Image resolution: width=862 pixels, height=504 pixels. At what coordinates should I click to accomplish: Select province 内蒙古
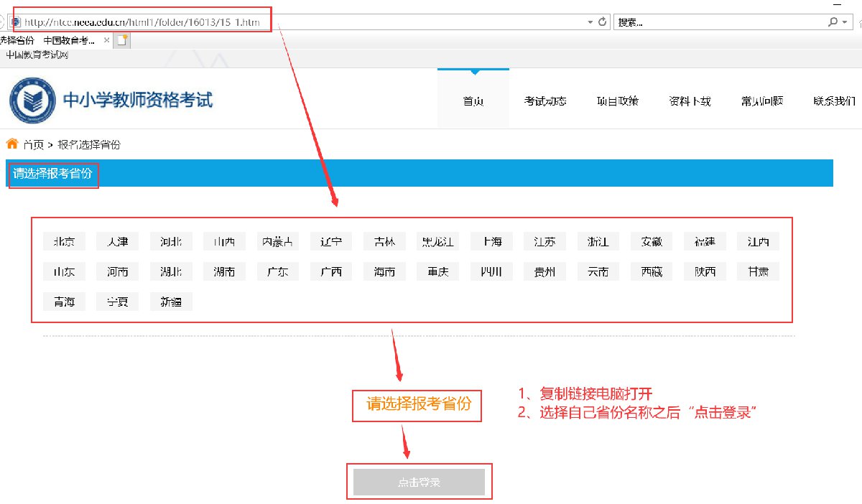tap(277, 241)
